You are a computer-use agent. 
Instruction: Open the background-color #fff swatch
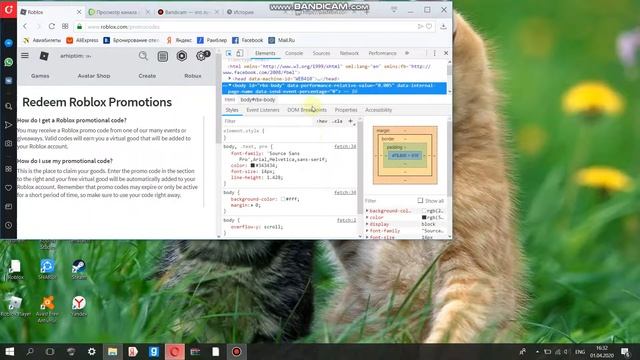pos(283,199)
